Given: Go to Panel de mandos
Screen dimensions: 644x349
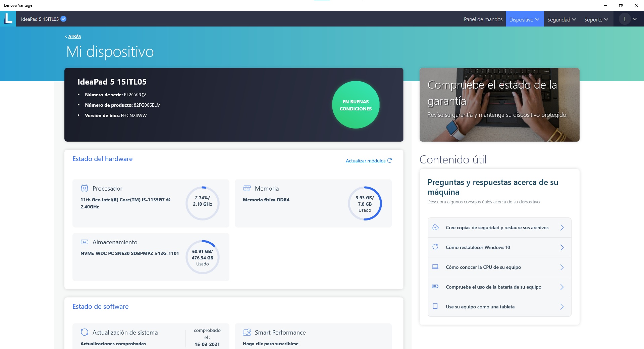Looking at the screenshot, I should (483, 19).
